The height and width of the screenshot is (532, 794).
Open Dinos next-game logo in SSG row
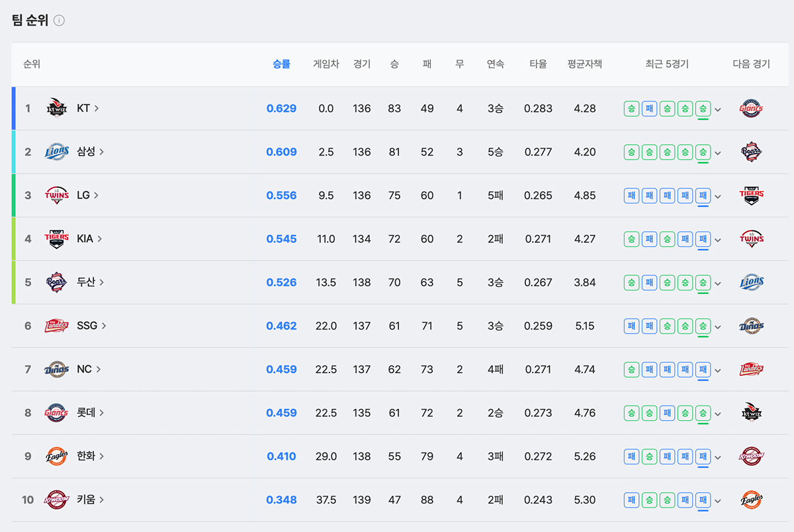(x=752, y=326)
